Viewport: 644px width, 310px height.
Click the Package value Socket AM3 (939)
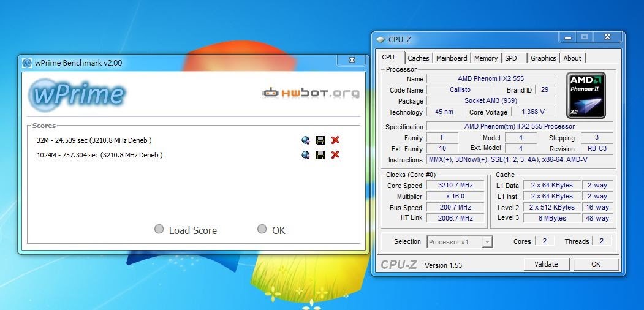(491, 100)
